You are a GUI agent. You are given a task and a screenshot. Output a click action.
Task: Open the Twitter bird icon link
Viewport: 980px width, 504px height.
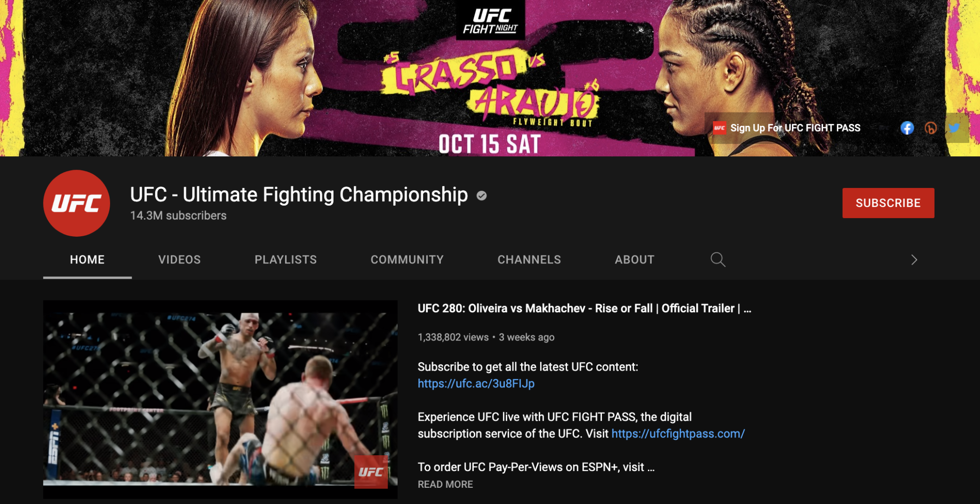pos(954,128)
